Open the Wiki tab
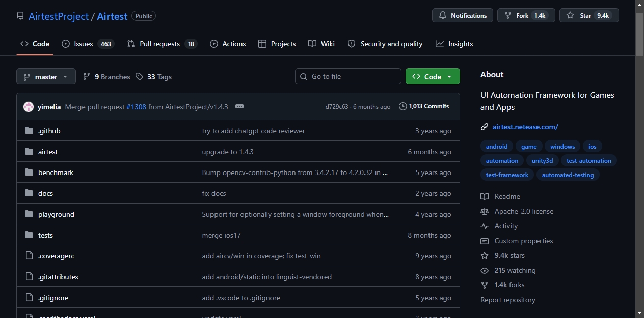The image size is (644, 318). (x=321, y=44)
